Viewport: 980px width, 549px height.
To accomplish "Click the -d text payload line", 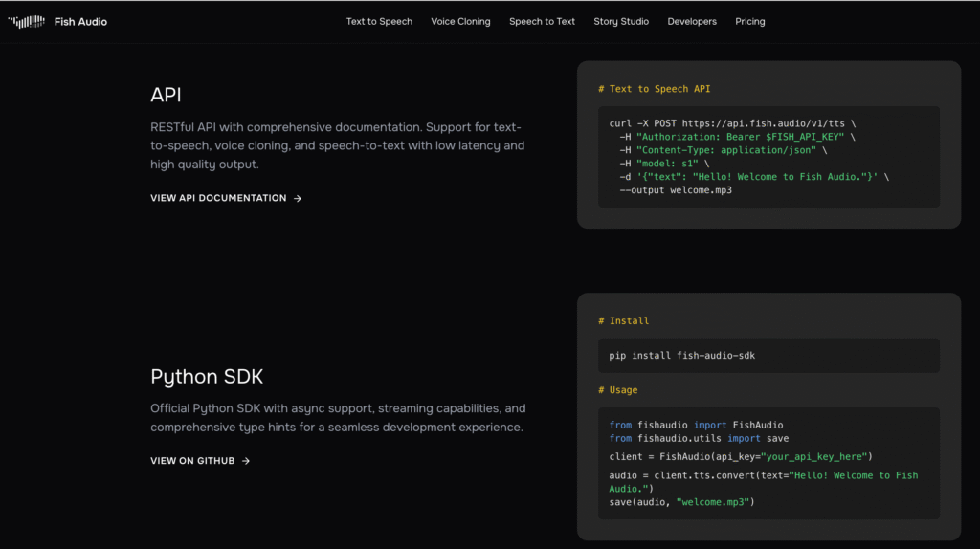I will pyautogui.click(x=754, y=177).
